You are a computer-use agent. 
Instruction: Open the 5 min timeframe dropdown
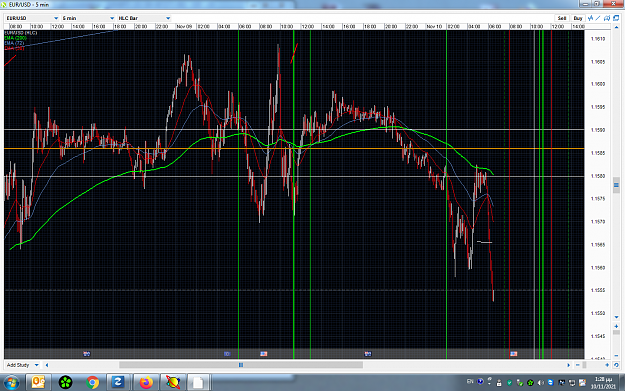tap(88, 18)
